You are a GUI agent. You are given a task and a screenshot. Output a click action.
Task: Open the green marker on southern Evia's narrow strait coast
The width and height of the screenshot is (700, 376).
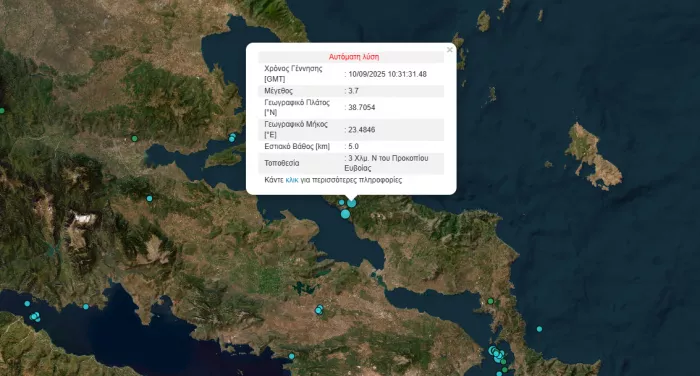[490, 301]
